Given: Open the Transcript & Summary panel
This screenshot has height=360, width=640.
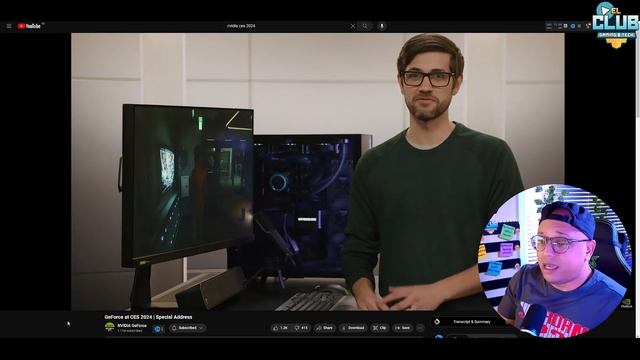Looking at the screenshot, I should point(471,322).
